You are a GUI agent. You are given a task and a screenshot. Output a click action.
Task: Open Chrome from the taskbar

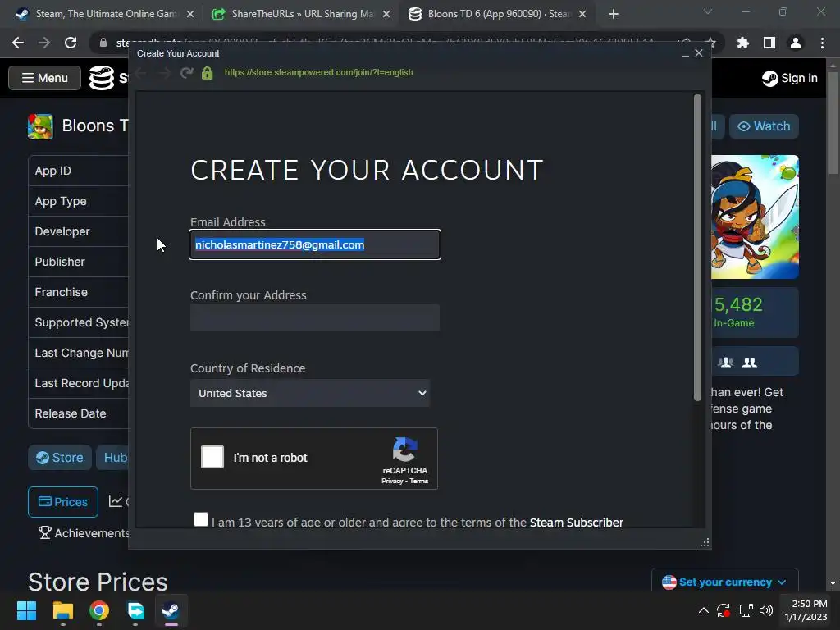coord(99,610)
